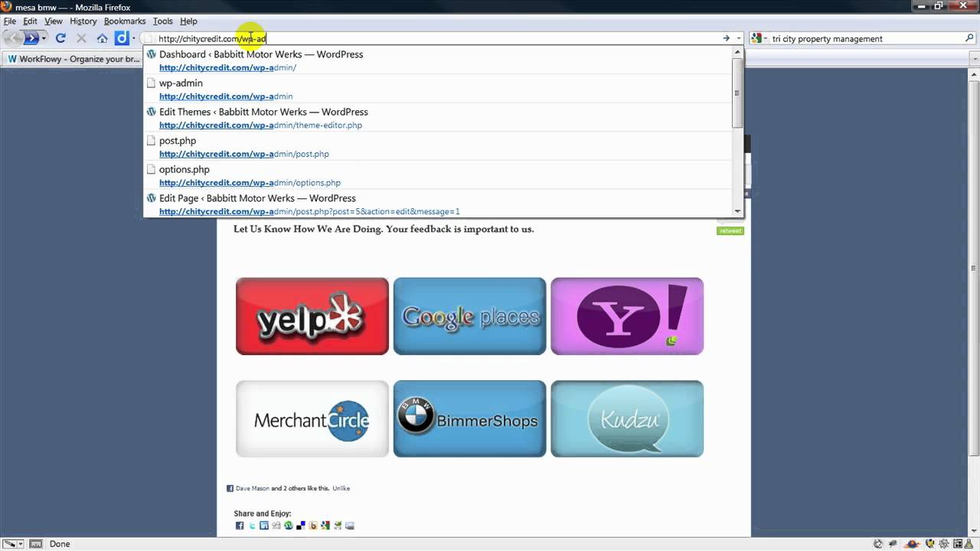Open the File menu
Screen dimensions: 980x551
[9, 21]
